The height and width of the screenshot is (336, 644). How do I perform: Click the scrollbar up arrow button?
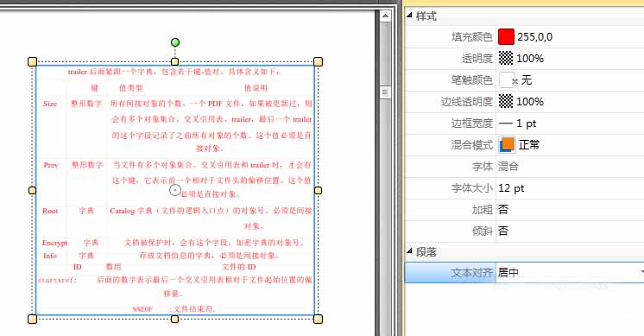pos(385,16)
